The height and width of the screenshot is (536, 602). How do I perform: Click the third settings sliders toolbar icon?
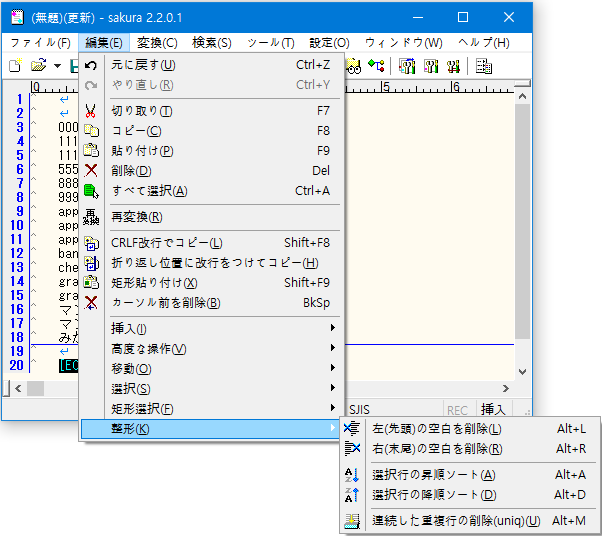pyautogui.click(x=453, y=66)
